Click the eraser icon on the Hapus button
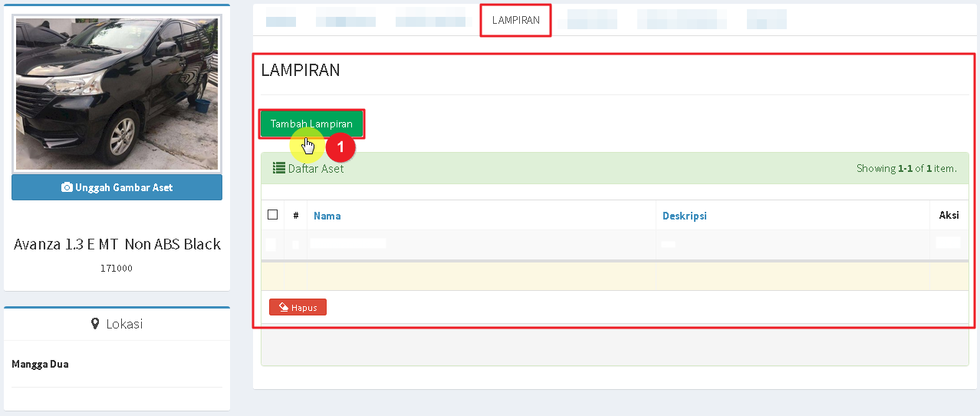 (284, 307)
